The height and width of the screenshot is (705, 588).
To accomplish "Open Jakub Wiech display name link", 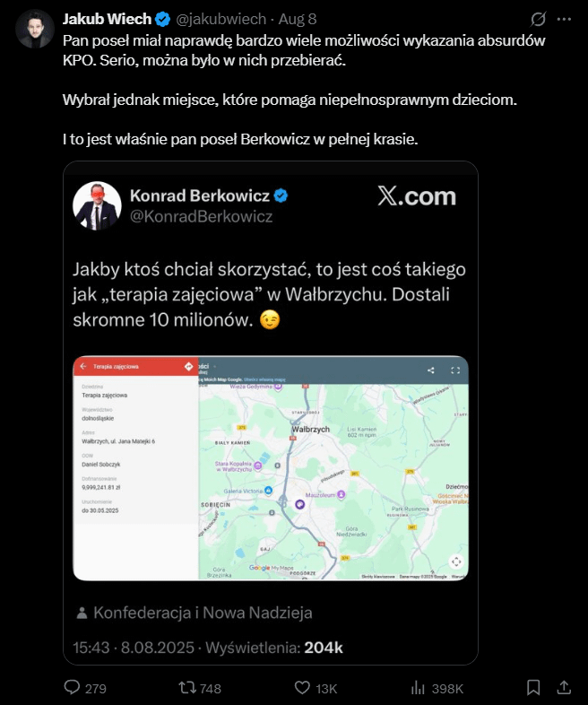I will [107, 19].
